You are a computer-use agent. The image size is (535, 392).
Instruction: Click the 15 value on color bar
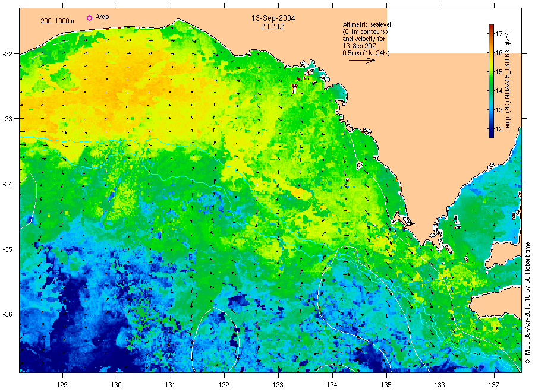pyautogui.click(x=499, y=72)
